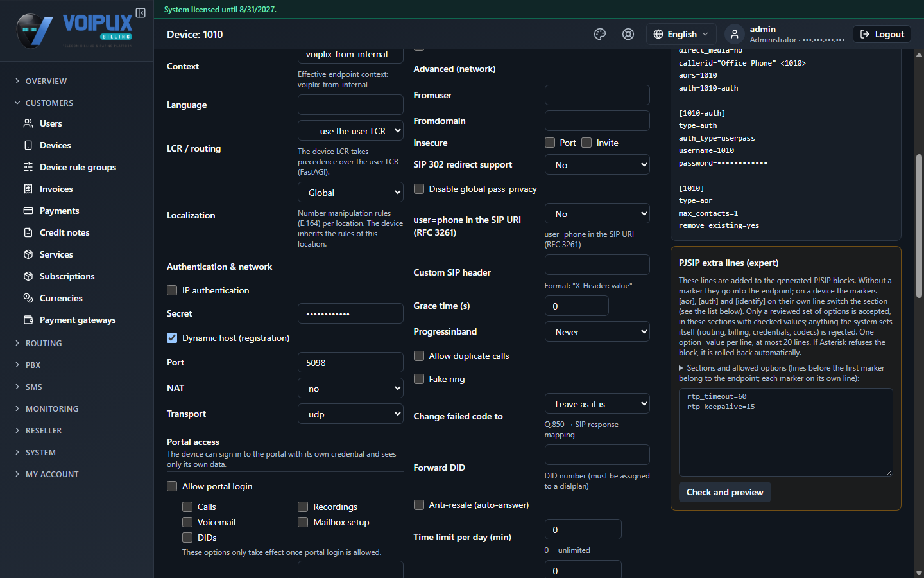Screen dimensions: 924x578
Task: Uncheck Dynamic host (registration)
Action: tap(172, 338)
